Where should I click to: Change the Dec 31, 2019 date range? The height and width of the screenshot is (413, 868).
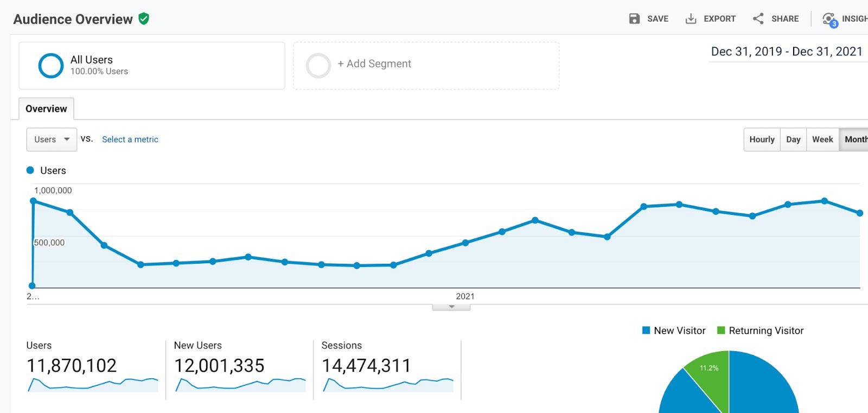point(787,52)
